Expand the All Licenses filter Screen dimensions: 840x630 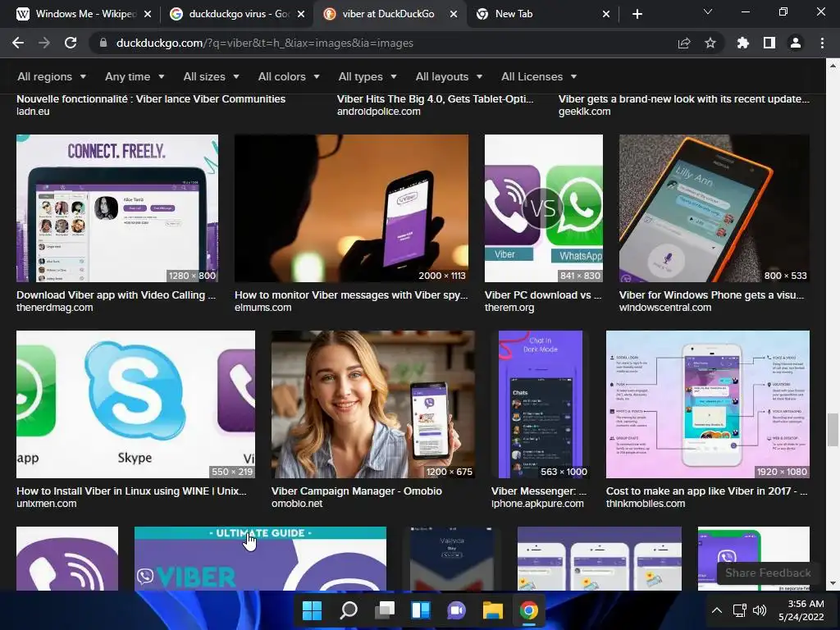click(x=539, y=76)
